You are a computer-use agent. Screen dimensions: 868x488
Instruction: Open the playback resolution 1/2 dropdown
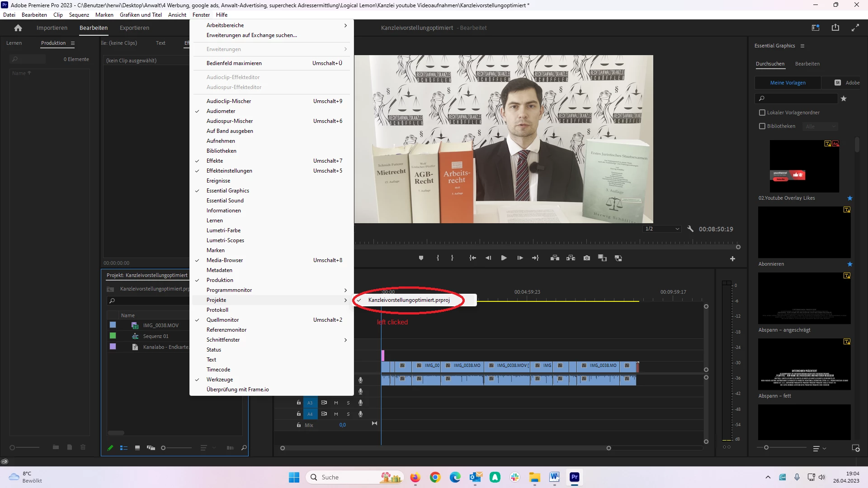(662, 229)
